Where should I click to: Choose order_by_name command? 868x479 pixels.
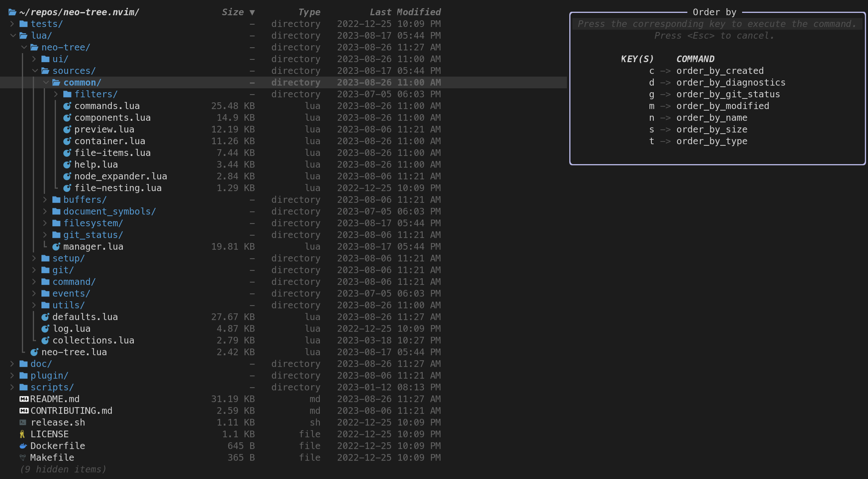tap(712, 118)
